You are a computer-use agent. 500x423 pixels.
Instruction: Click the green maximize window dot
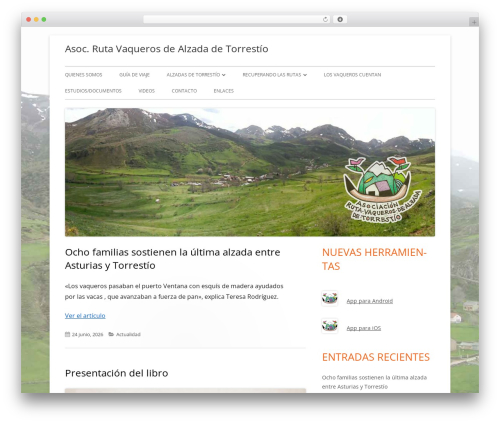pos(44,20)
